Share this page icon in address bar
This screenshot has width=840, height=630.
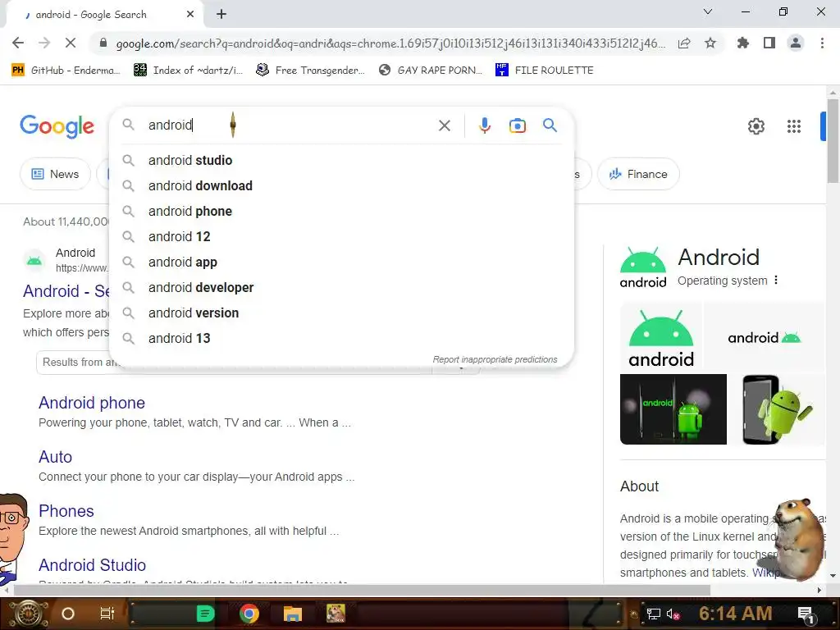684,43
